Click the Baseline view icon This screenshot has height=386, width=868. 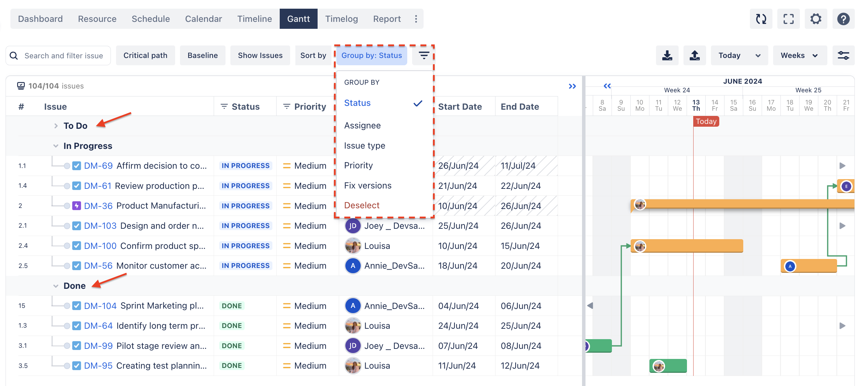click(x=202, y=55)
